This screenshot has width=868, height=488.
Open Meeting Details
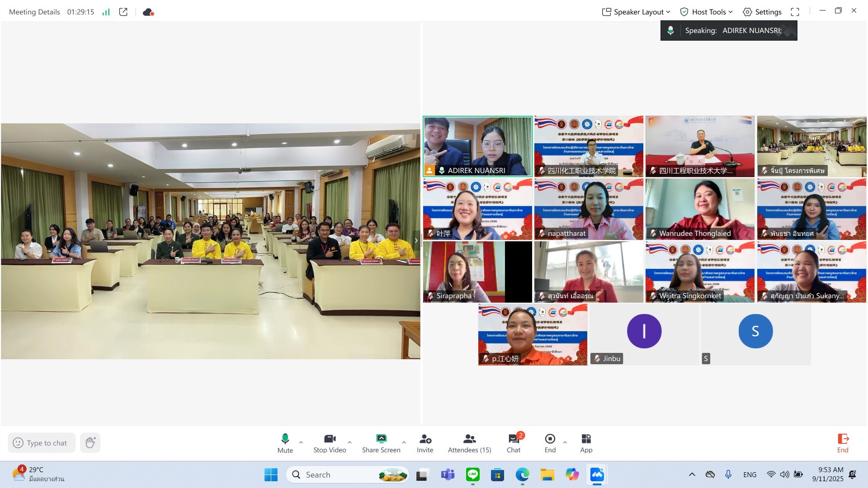34,12
